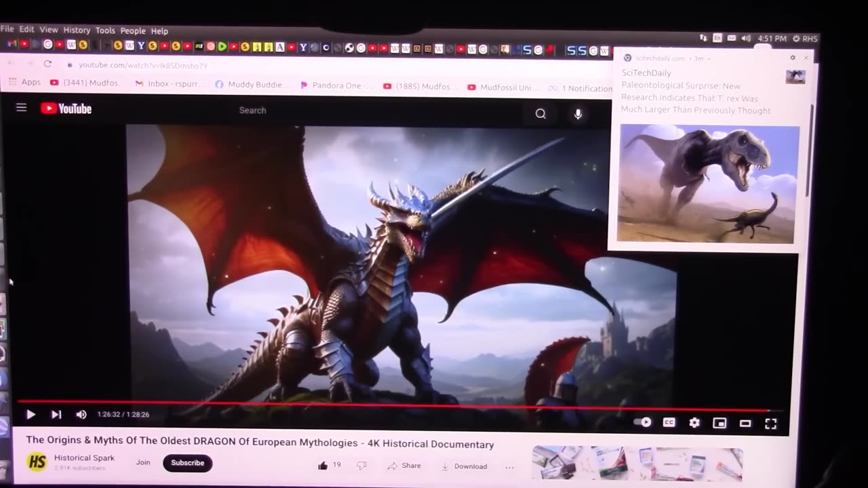Image resolution: width=868 pixels, height=488 pixels.
Task: Switch to theater mode
Action: 745,424
